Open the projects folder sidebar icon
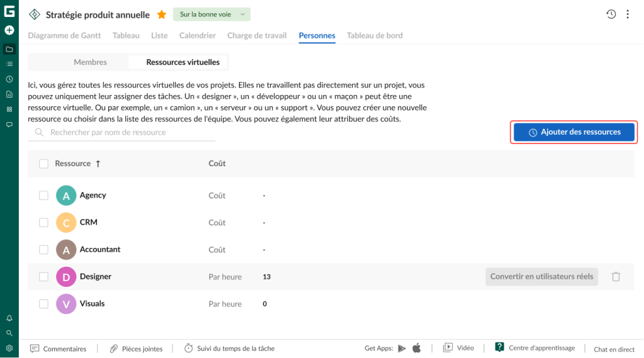Screen dimensions: 644x358 coord(9,49)
